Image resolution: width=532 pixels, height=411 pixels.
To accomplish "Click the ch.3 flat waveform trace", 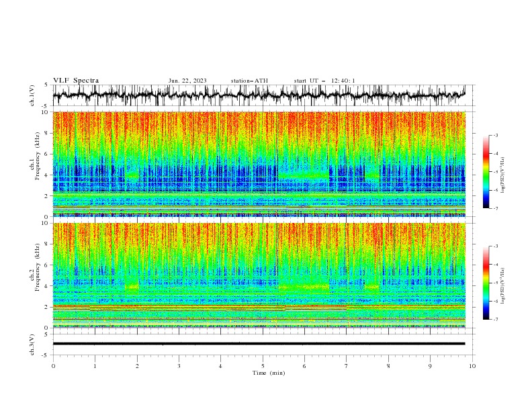I will (259, 344).
